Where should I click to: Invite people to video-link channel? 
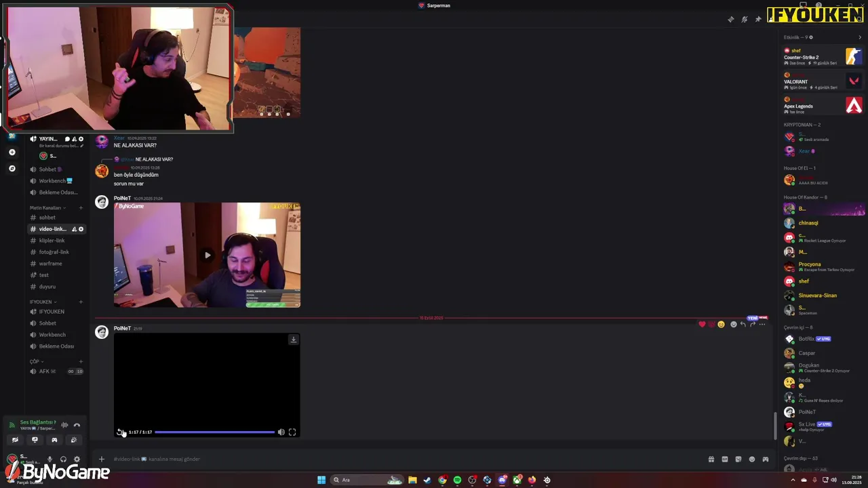tap(74, 229)
